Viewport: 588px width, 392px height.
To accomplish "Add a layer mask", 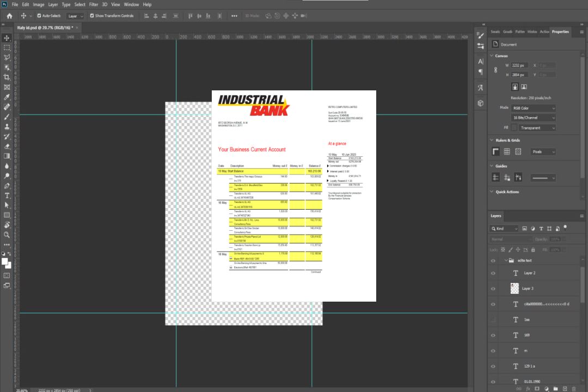I will [537, 389].
